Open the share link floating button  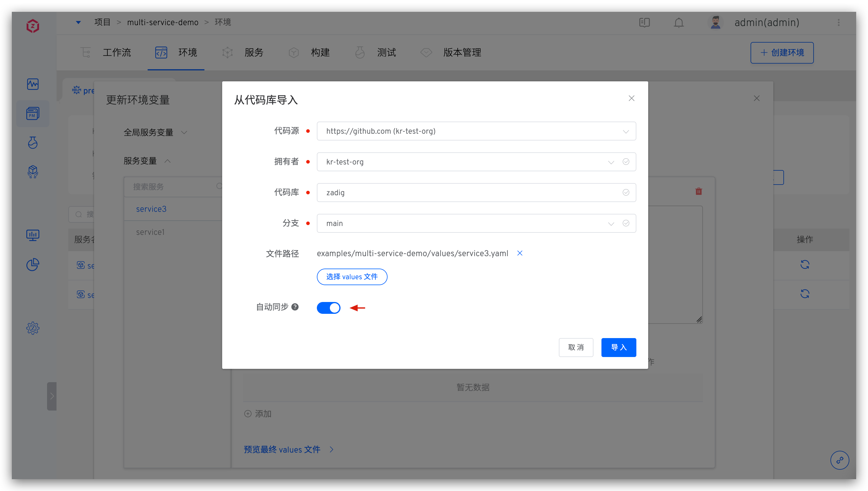click(840, 460)
